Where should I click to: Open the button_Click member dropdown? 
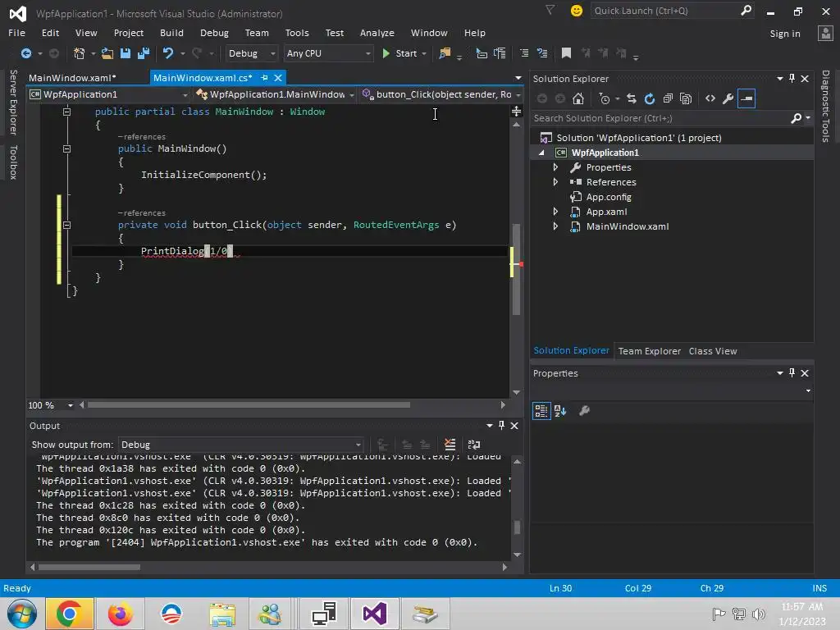(441, 94)
